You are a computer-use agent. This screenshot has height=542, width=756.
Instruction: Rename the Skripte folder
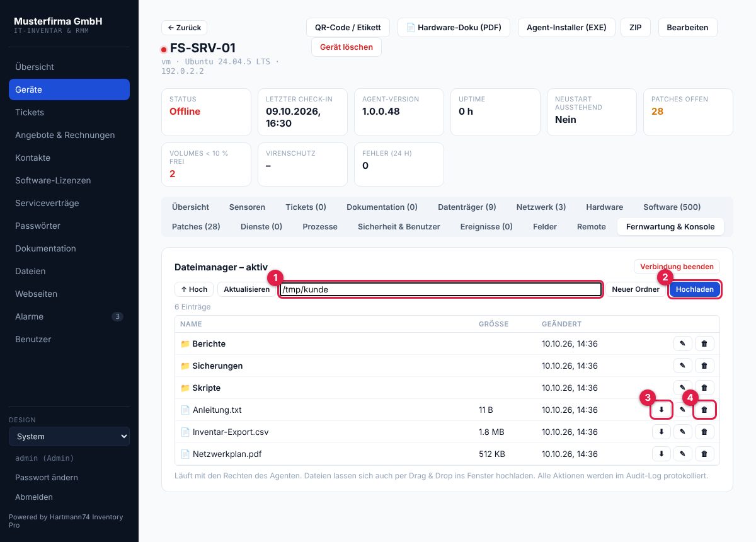point(682,388)
